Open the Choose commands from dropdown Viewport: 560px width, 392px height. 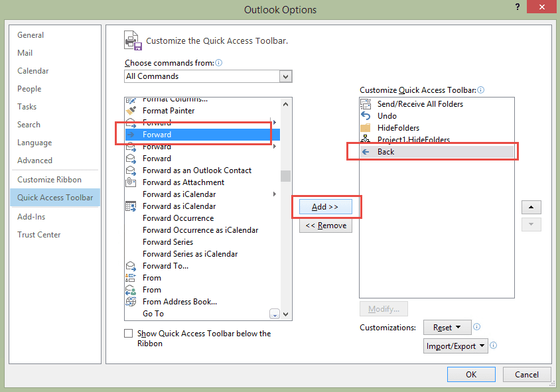285,76
